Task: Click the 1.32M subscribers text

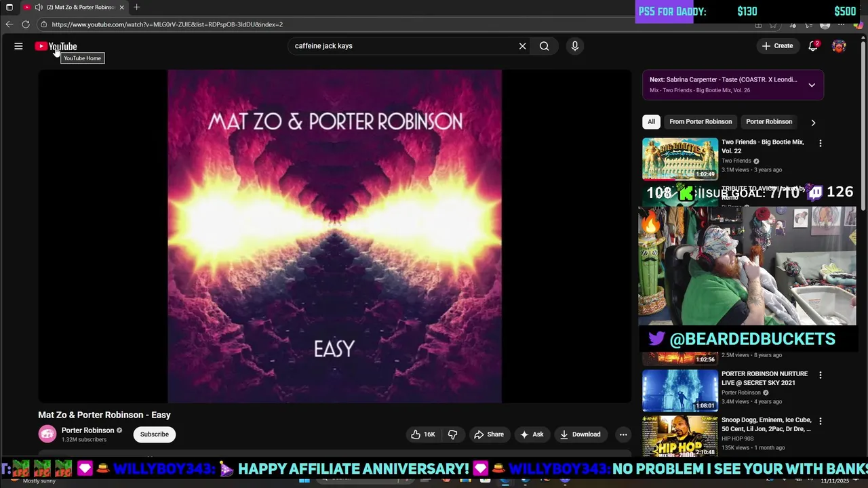Action: 84,440
